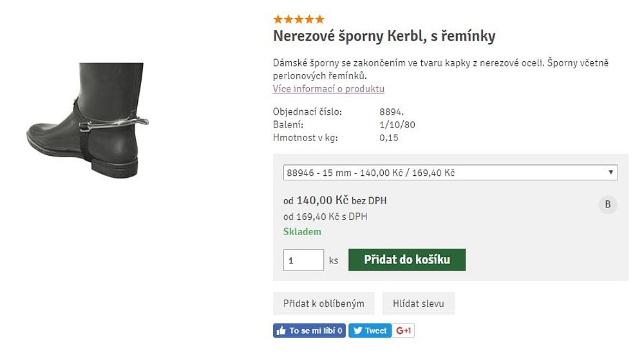Select the third rating star
This screenshot has height=355, width=644.
tap(299, 19)
